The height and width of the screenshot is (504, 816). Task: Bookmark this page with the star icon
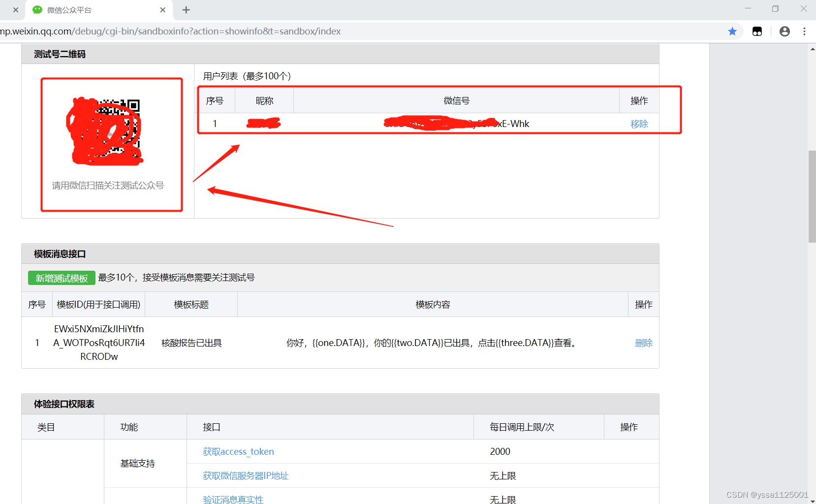[x=732, y=31]
